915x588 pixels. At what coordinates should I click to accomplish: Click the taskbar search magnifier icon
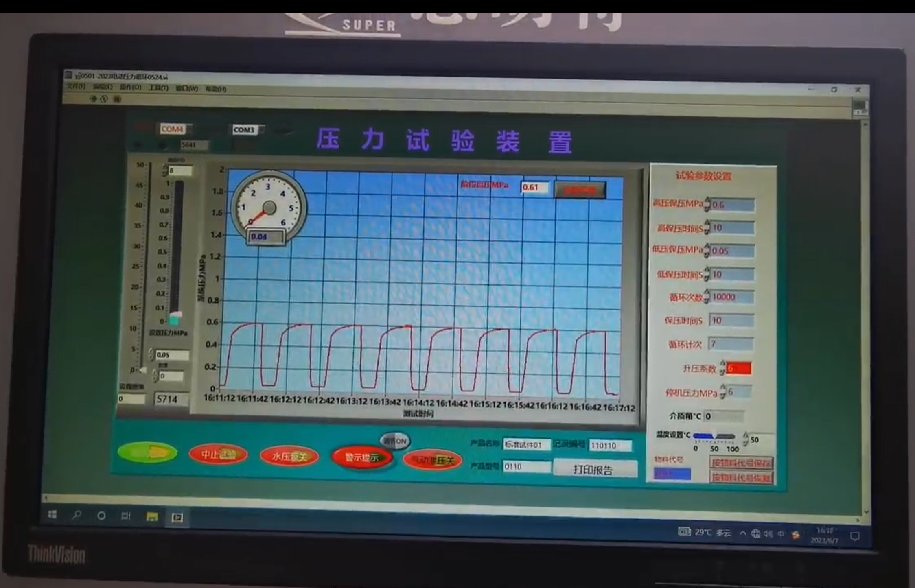point(77,515)
